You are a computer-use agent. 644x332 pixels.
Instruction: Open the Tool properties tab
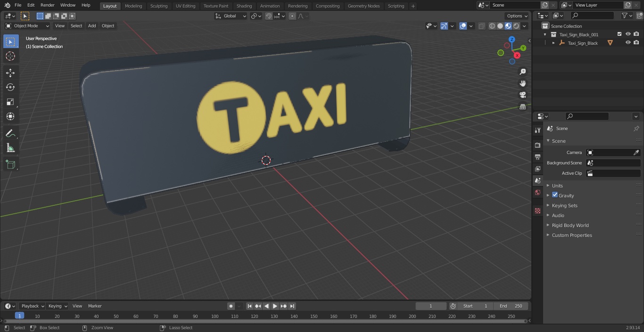[x=537, y=130]
